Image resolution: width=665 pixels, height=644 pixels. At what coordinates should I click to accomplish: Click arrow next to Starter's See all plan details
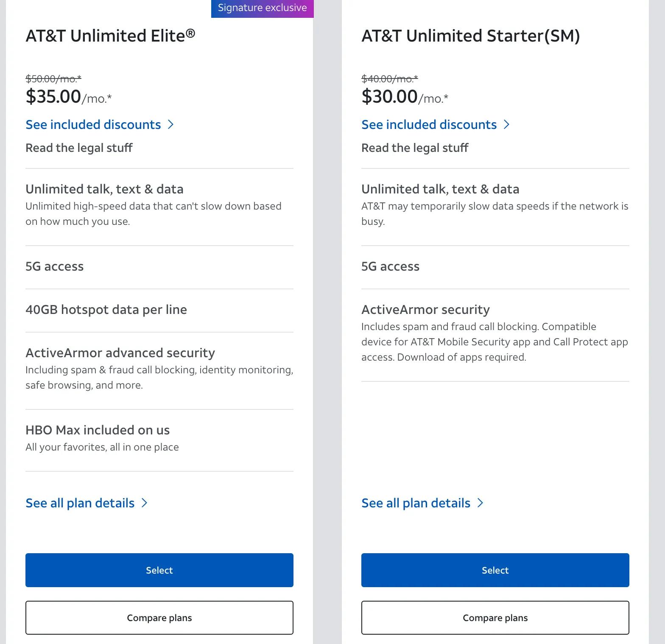coord(480,503)
